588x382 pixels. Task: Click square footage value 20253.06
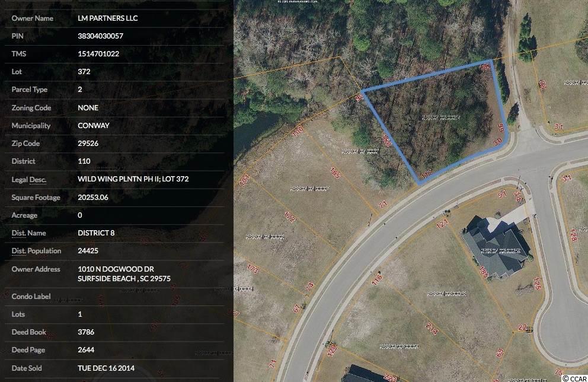(92, 198)
